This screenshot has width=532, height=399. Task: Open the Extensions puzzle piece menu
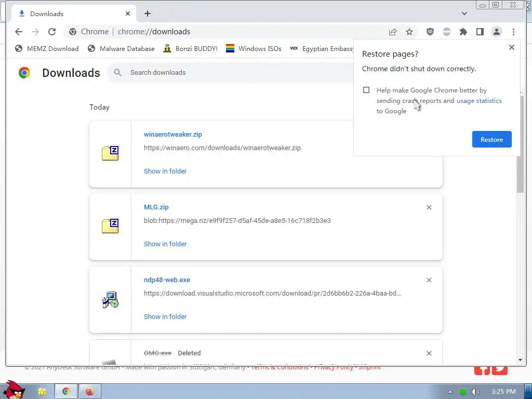463,32
